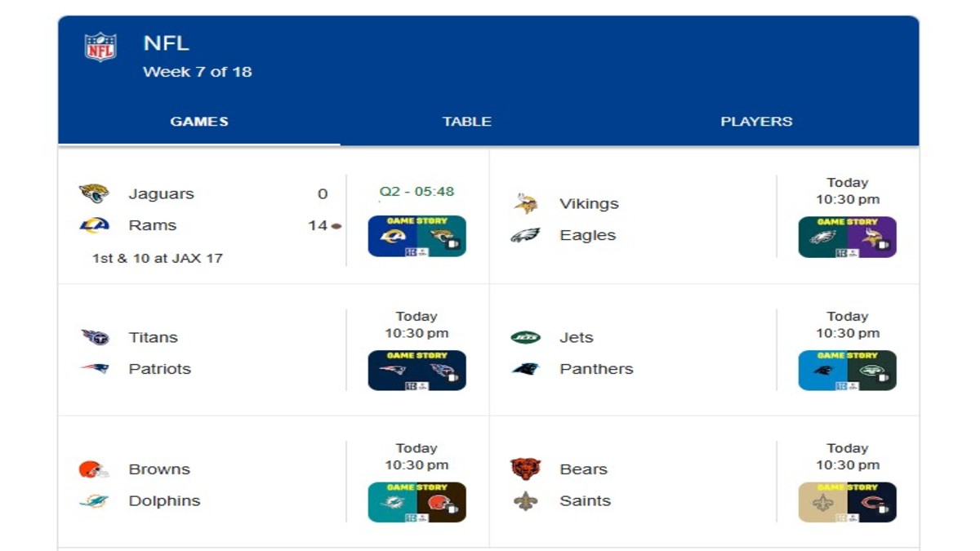The height and width of the screenshot is (551, 980).
Task: Click the Vikings team logo
Action: pyautogui.click(x=525, y=203)
